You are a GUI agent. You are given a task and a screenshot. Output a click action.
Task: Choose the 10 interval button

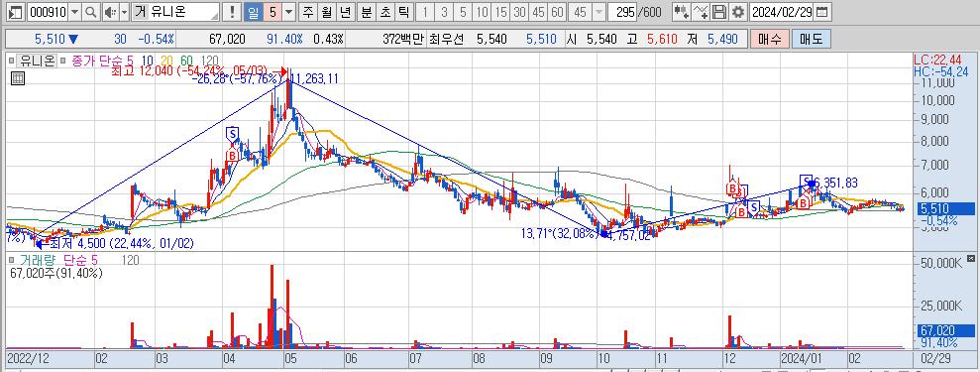coord(482,12)
